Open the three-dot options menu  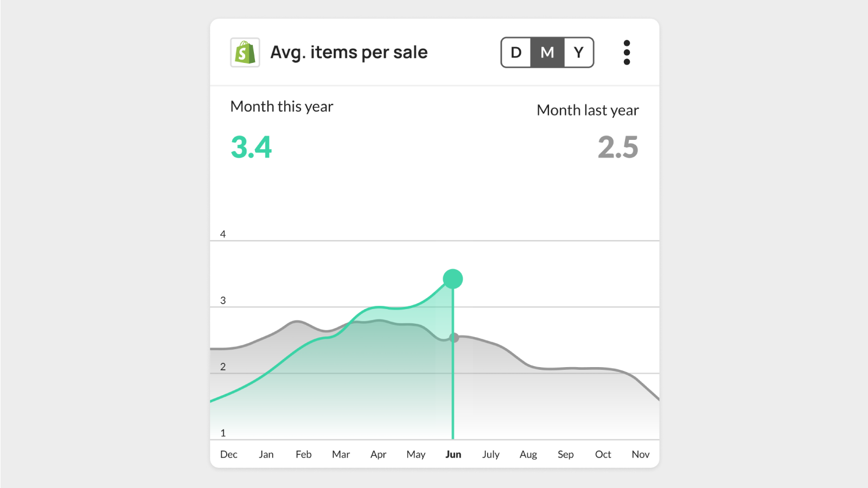[627, 53]
